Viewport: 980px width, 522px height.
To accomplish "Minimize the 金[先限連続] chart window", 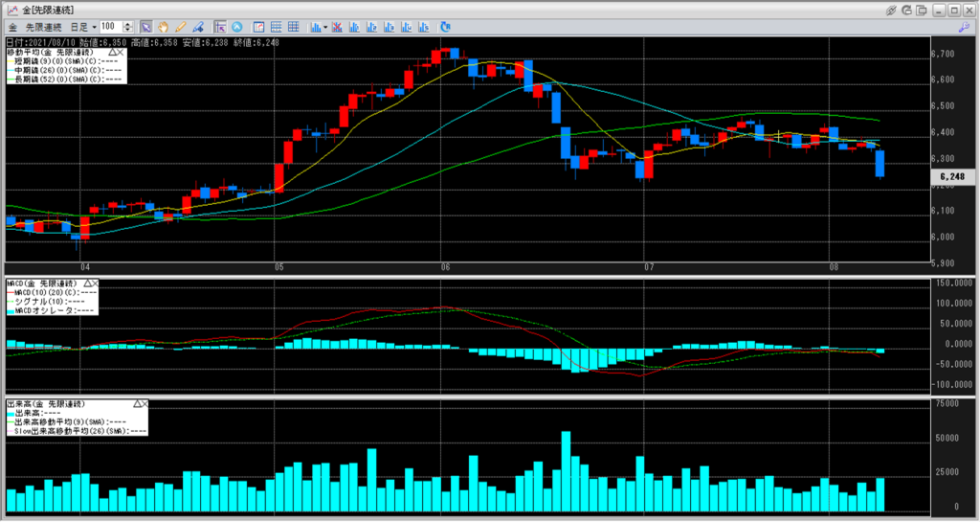I will [x=940, y=10].
